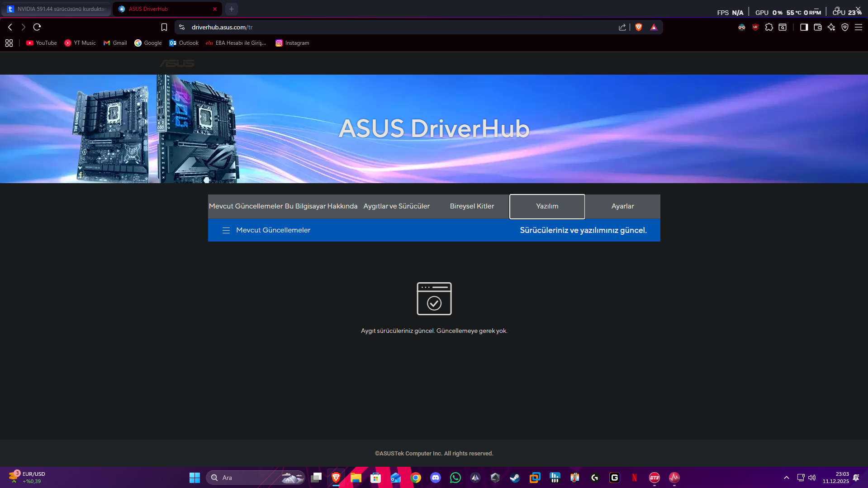Viewport: 868px width, 488px height.
Task: Open the YouTube bookmark
Action: tap(42, 43)
